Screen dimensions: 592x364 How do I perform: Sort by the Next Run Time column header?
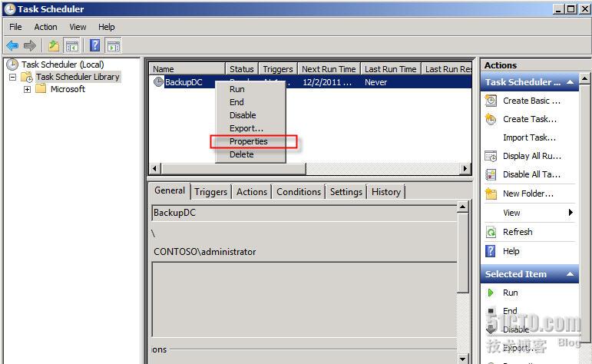click(329, 69)
